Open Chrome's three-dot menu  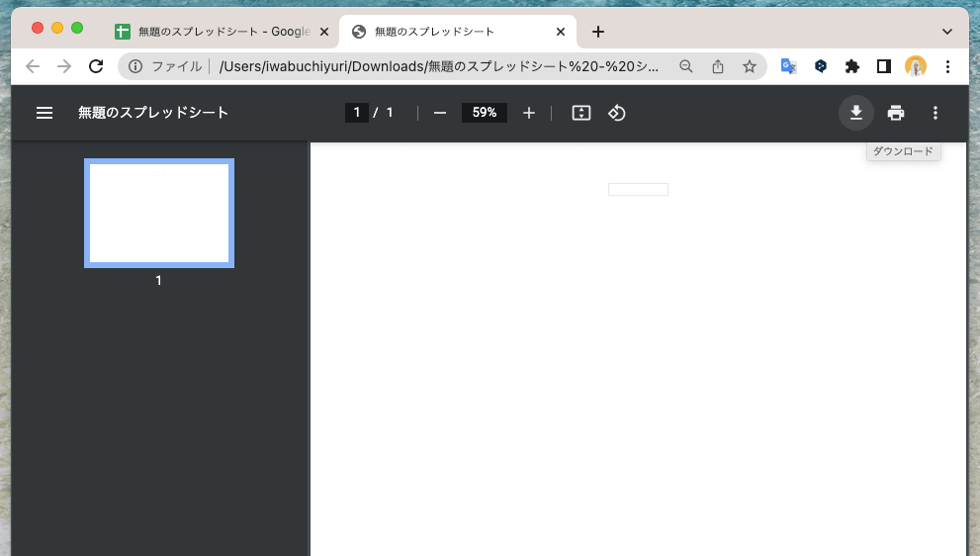[x=947, y=66]
